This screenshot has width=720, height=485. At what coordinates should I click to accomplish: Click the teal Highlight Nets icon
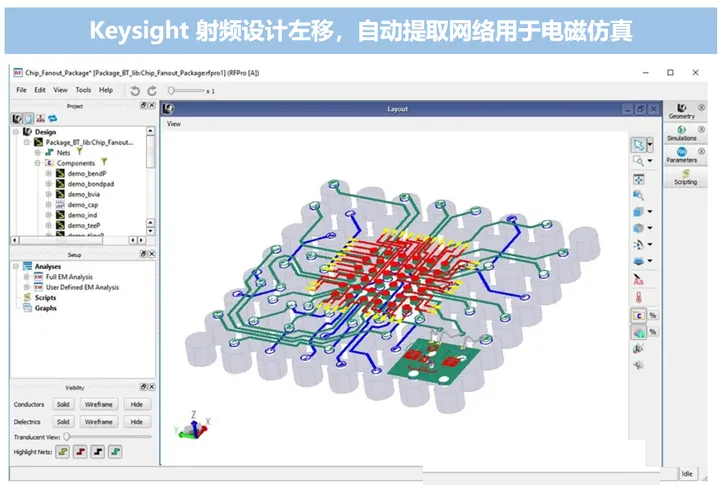[115, 452]
